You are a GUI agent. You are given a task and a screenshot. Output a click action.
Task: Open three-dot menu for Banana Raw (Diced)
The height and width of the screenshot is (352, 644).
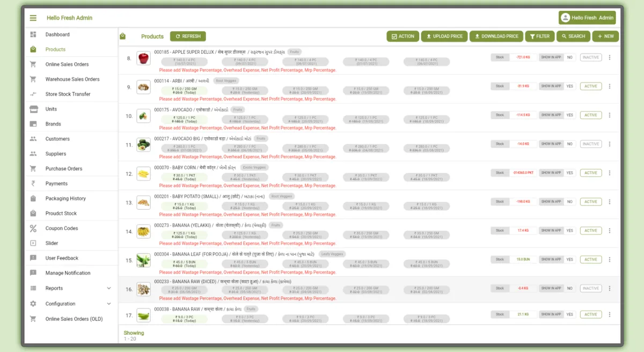pos(609,289)
